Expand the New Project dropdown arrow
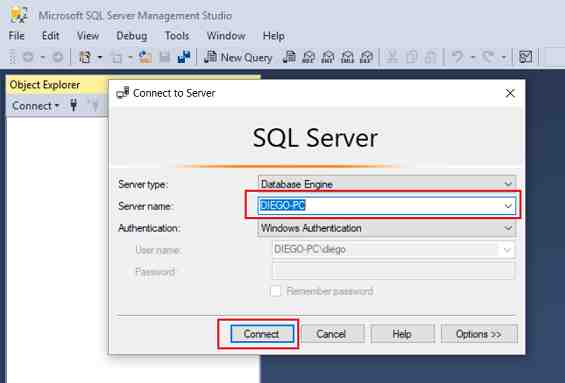 (100, 57)
